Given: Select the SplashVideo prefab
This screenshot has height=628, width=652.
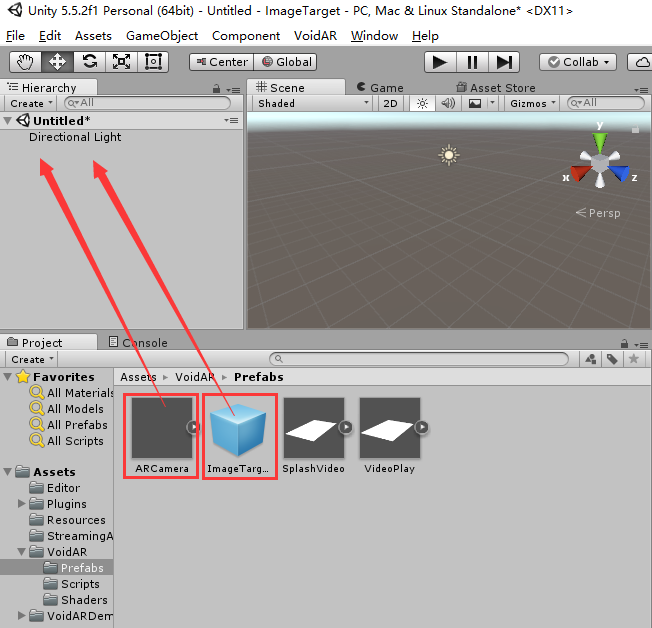Looking at the screenshot, I should point(314,428).
